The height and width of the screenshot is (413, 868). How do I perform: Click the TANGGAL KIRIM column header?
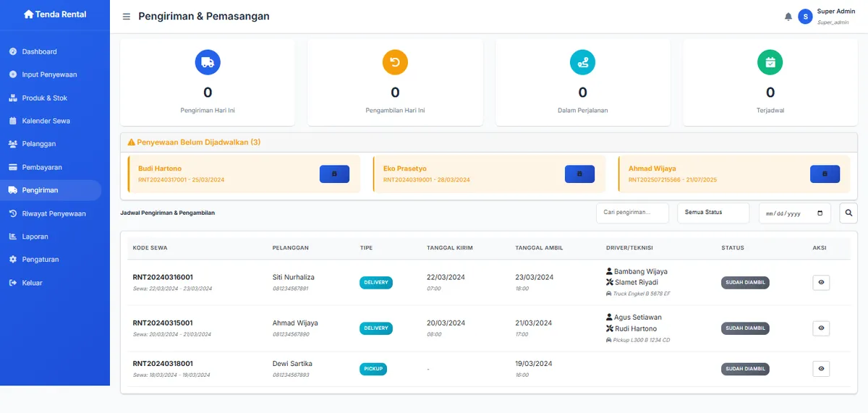pos(450,248)
